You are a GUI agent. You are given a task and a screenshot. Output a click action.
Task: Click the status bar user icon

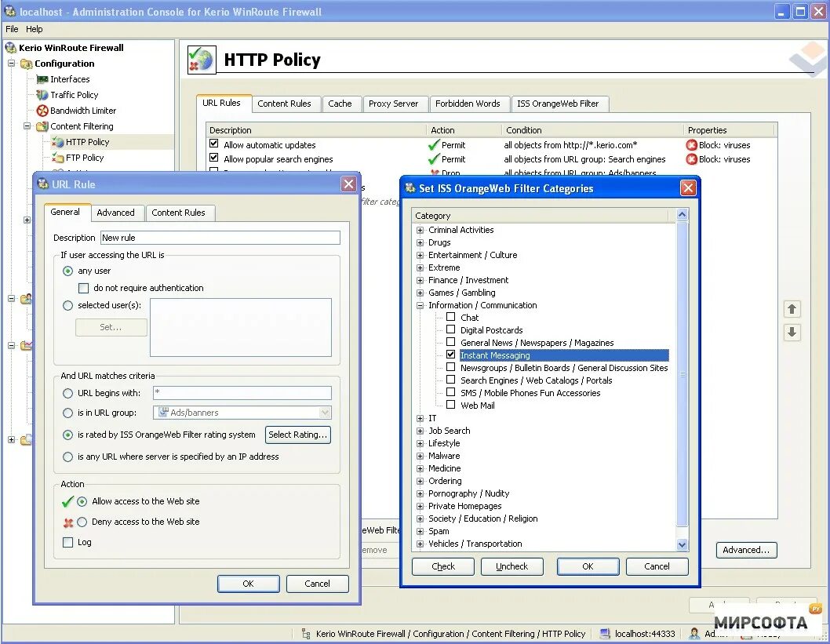[x=694, y=634]
